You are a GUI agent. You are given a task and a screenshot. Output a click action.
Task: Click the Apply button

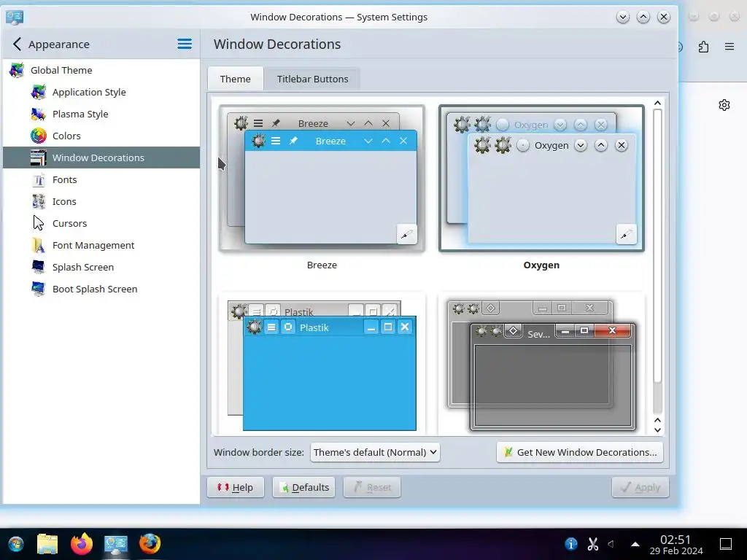(x=640, y=487)
